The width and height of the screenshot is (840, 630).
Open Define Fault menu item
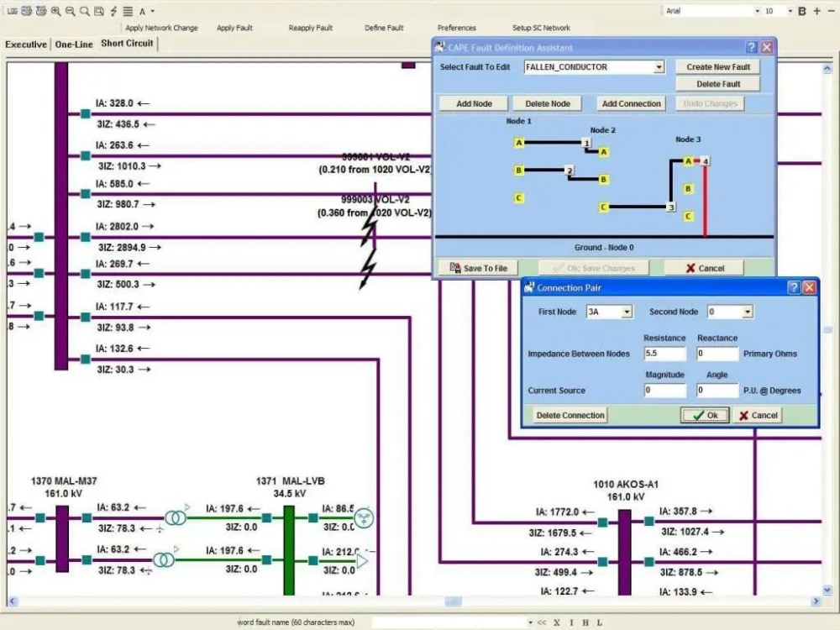pyautogui.click(x=384, y=28)
